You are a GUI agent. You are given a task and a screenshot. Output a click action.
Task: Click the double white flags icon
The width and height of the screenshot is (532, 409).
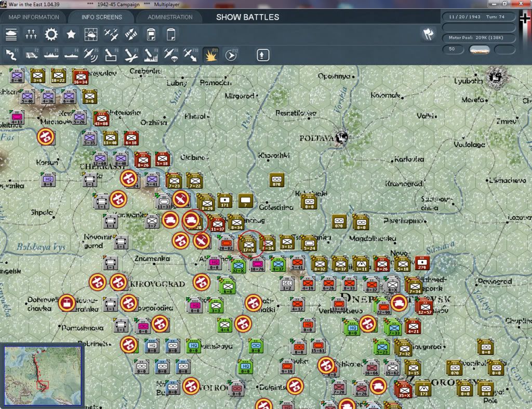pos(428,34)
